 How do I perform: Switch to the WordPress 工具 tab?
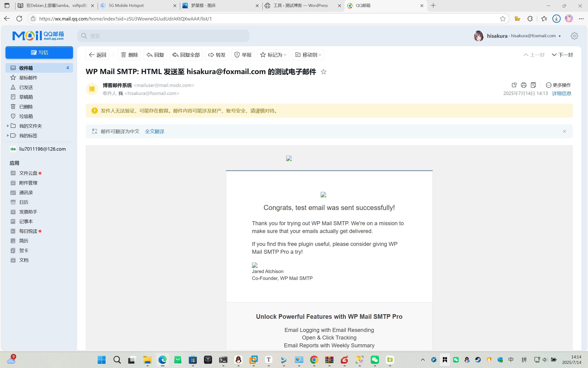303,6
